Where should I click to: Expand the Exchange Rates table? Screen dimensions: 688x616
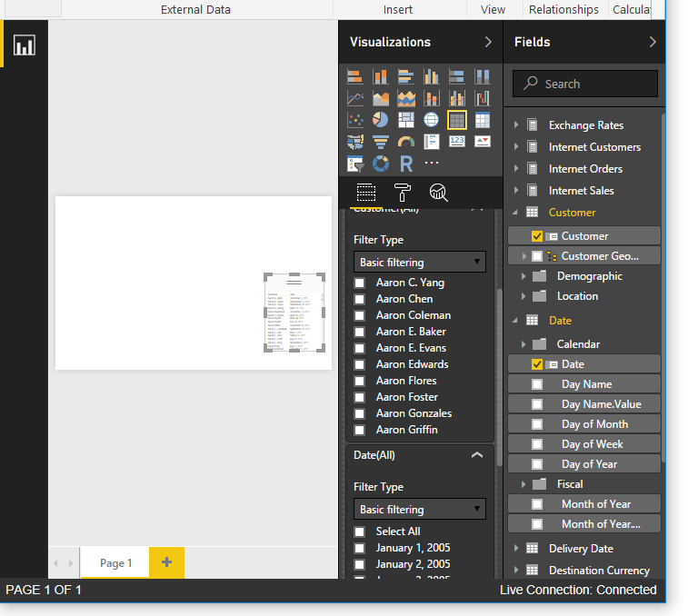pos(516,125)
